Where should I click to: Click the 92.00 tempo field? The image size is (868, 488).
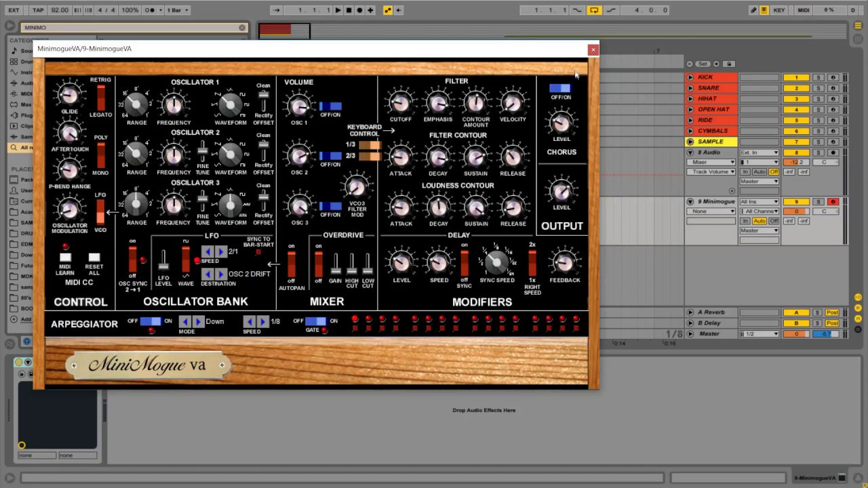pyautogui.click(x=60, y=10)
